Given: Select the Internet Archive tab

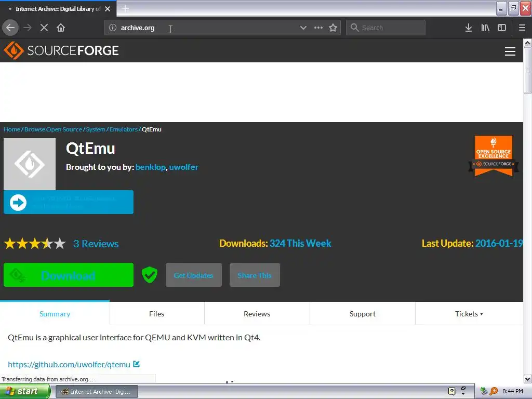Looking at the screenshot, I should point(58,9).
